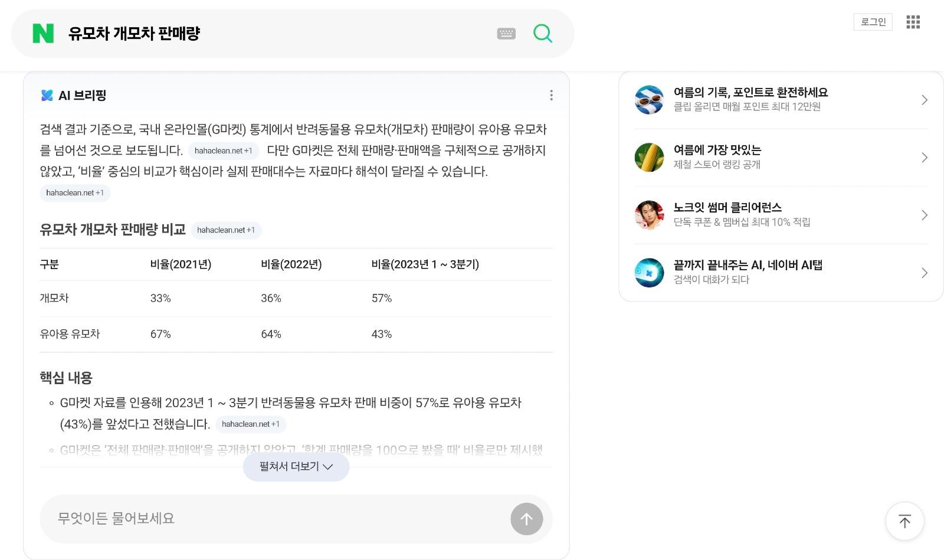Image resolution: width=944 pixels, height=560 pixels.
Task: Click the person thumbnail for 노크잇
Action: coord(649,215)
